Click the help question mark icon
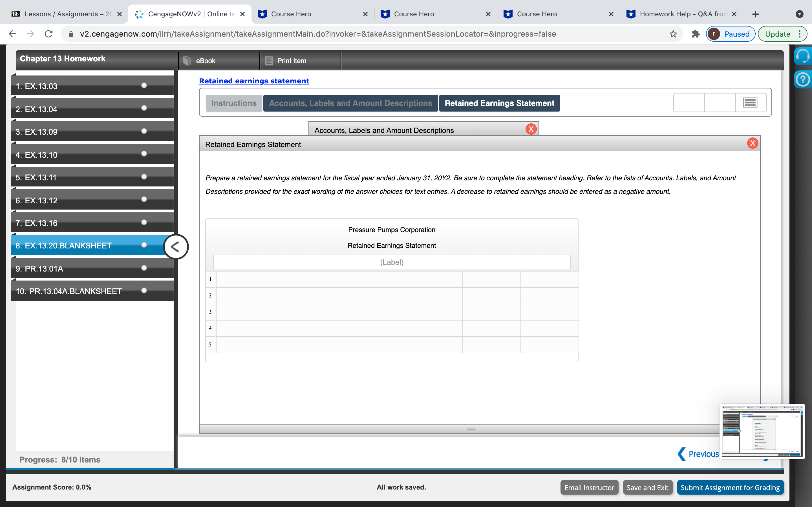This screenshot has width=812, height=507. 803,80
